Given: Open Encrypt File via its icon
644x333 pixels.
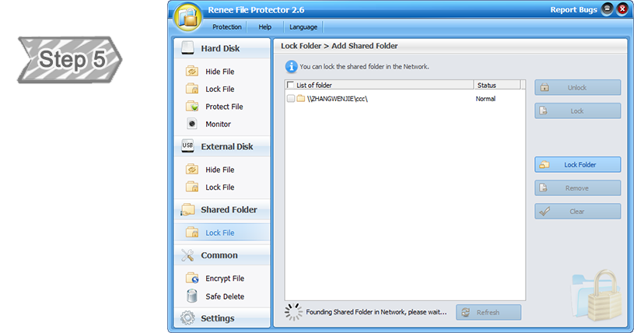Looking at the screenshot, I should pyautogui.click(x=191, y=279).
